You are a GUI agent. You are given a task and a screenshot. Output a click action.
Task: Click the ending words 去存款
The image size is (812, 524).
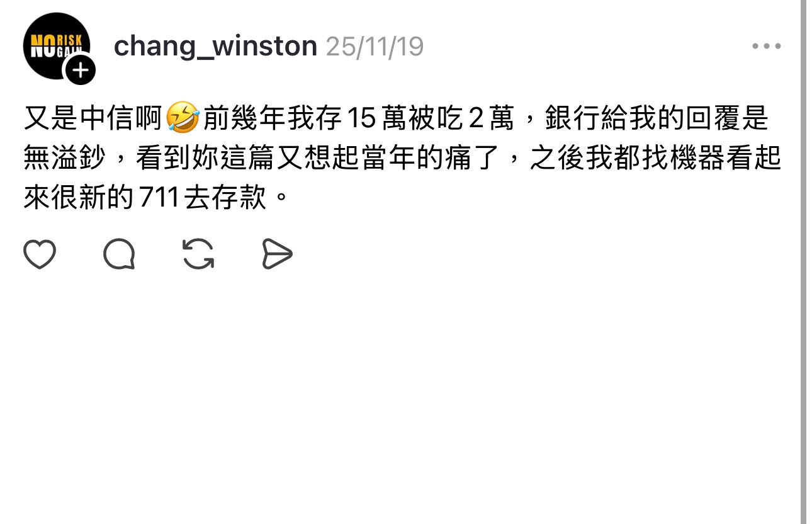tap(225, 200)
